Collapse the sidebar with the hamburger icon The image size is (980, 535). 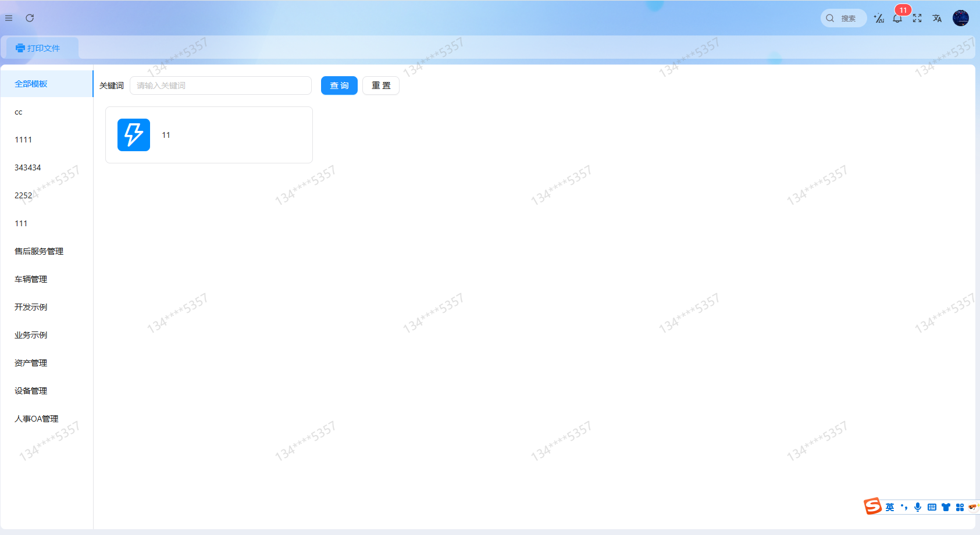(9, 18)
